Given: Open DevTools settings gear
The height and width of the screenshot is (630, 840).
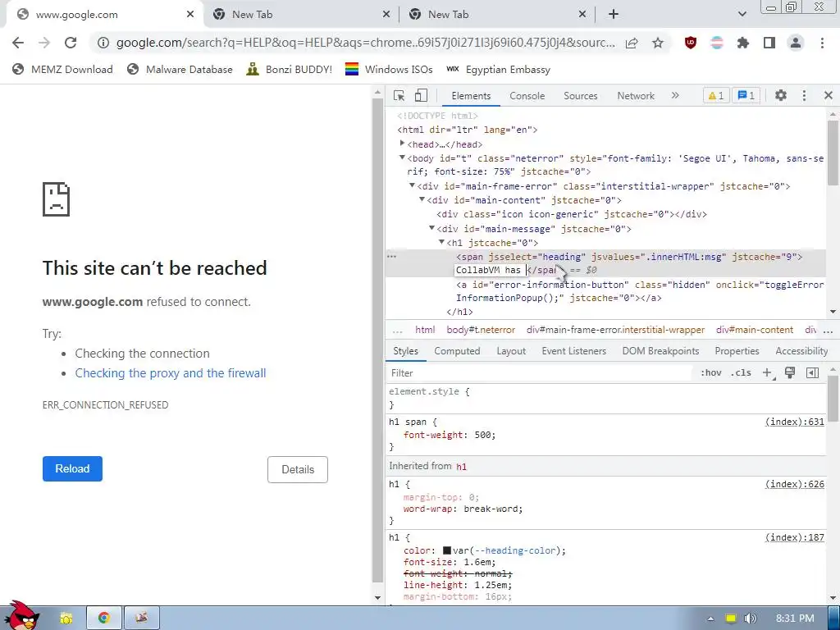Looking at the screenshot, I should click(781, 95).
